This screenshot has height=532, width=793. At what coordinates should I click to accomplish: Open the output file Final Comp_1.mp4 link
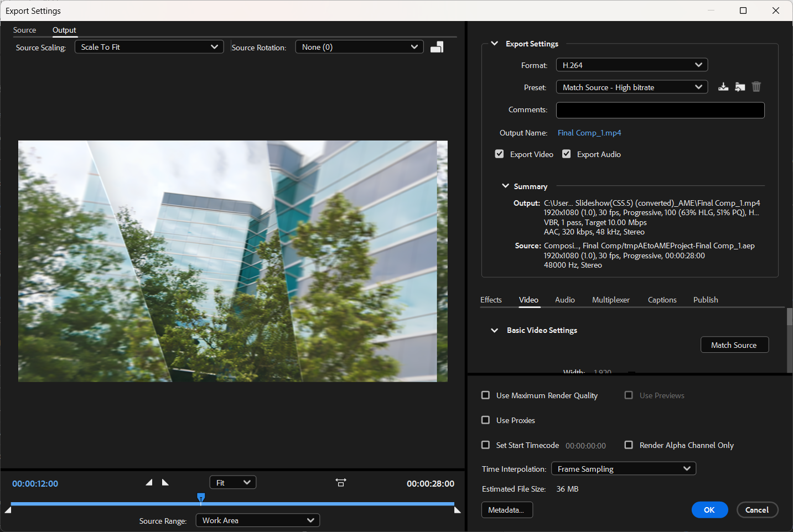click(589, 133)
